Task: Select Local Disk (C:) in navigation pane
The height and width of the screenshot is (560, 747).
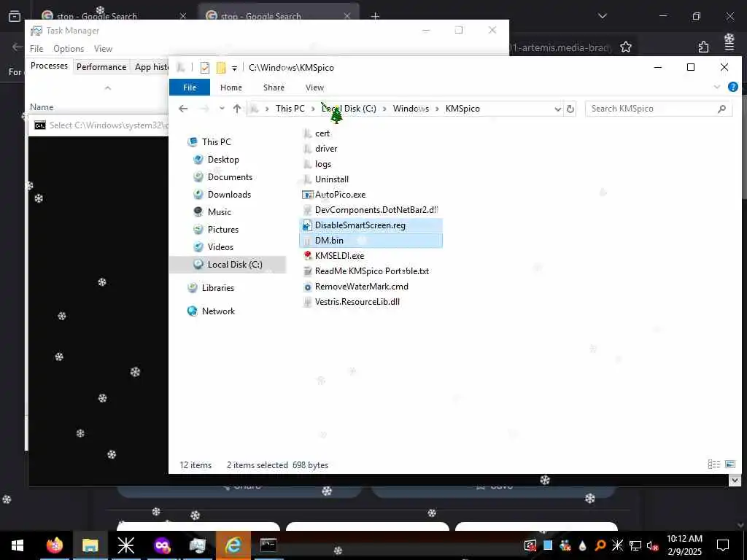Action: coord(228,264)
